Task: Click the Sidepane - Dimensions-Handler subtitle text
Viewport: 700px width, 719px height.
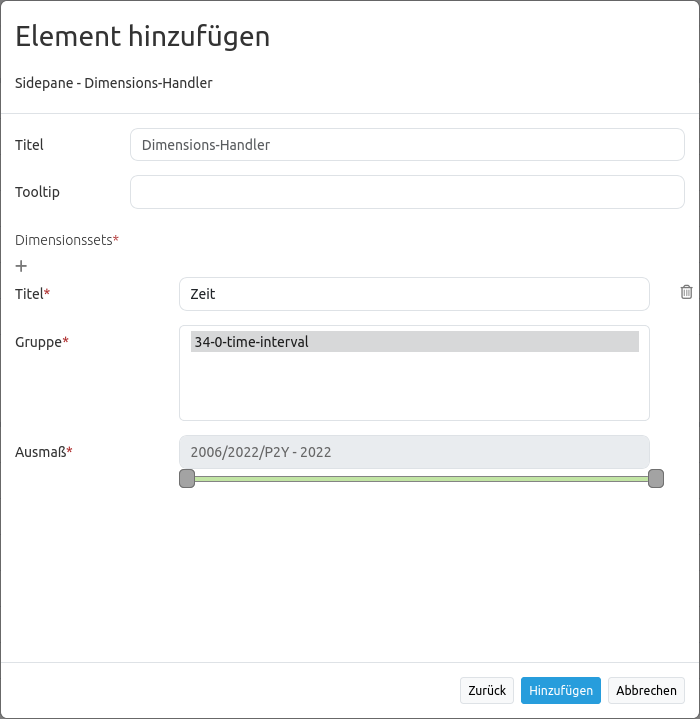Action: click(x=113, y=83)
